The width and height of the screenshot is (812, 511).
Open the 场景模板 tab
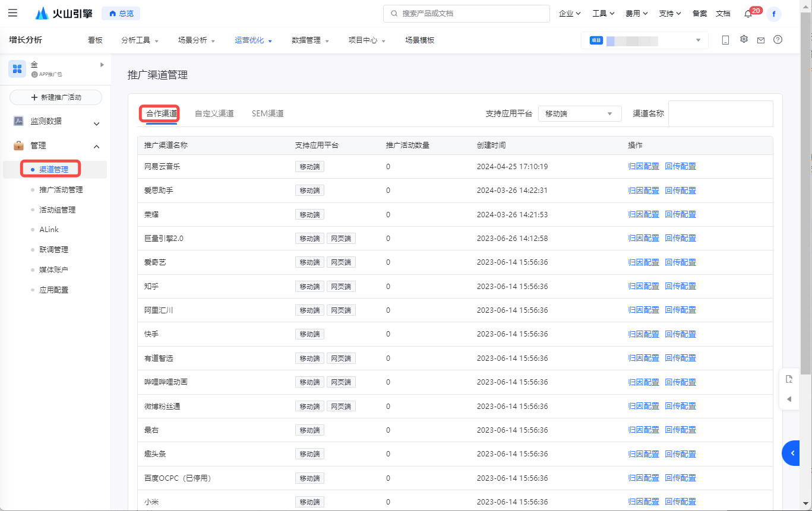point(420,40)
